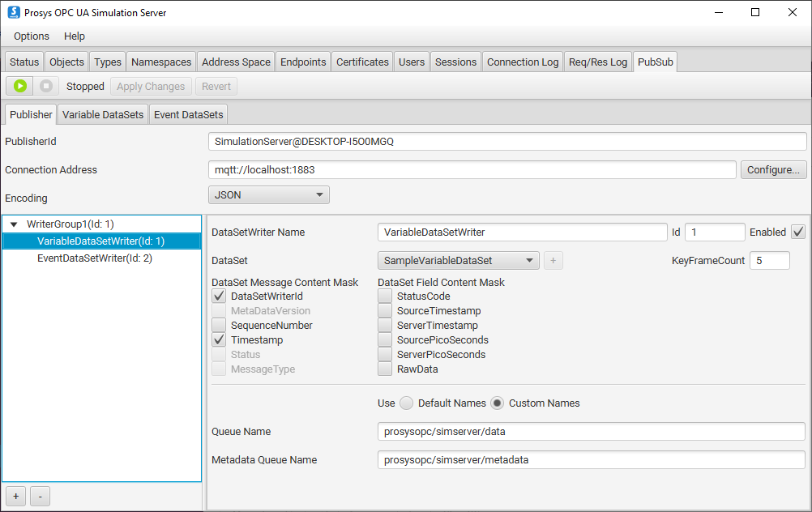Viewport: 812px width, 512px height.
Task: Select the Default Names radio button
Action: [407, 403]
